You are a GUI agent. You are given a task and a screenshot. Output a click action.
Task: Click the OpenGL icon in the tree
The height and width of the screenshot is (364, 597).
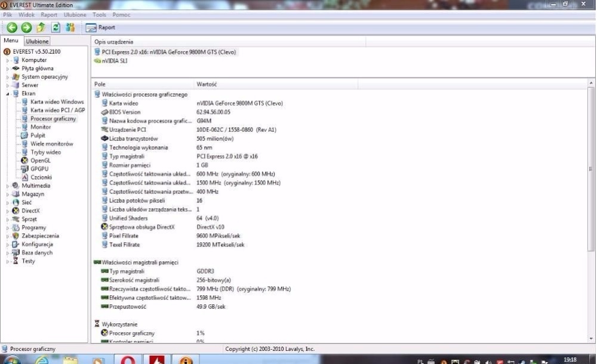tap(24, 161)
